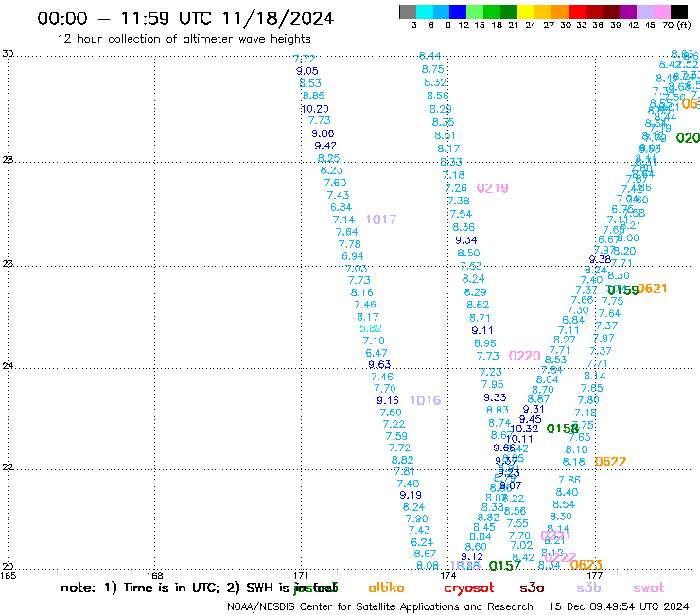Click the bright red 33 ft legend swatch

coord(577,11)
